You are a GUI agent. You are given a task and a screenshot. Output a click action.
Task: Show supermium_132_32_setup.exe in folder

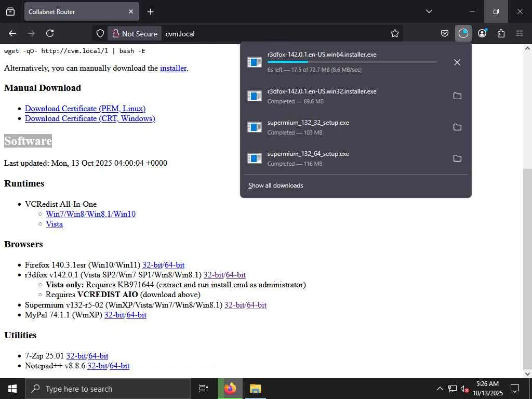point(457,127)
